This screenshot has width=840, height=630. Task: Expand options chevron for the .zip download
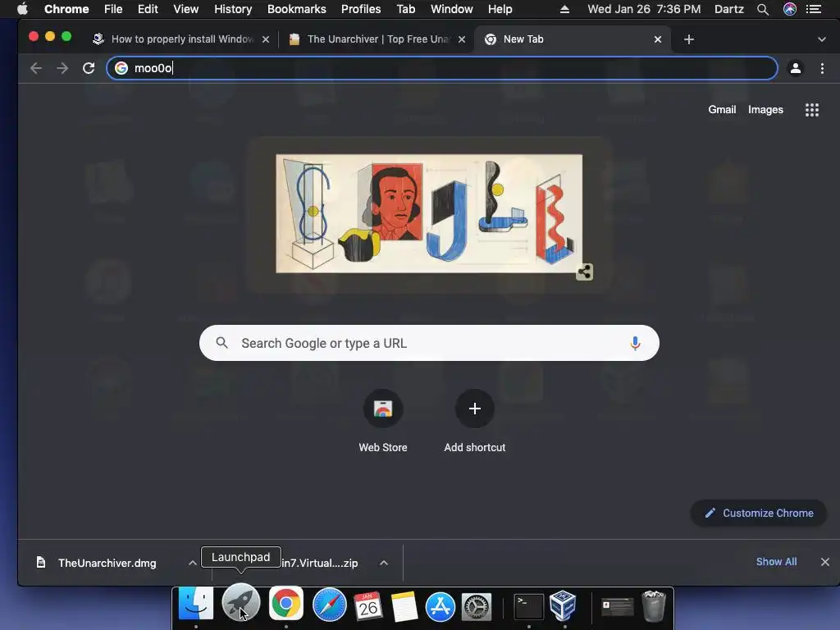pyautogui.click(x=384, y=563)
